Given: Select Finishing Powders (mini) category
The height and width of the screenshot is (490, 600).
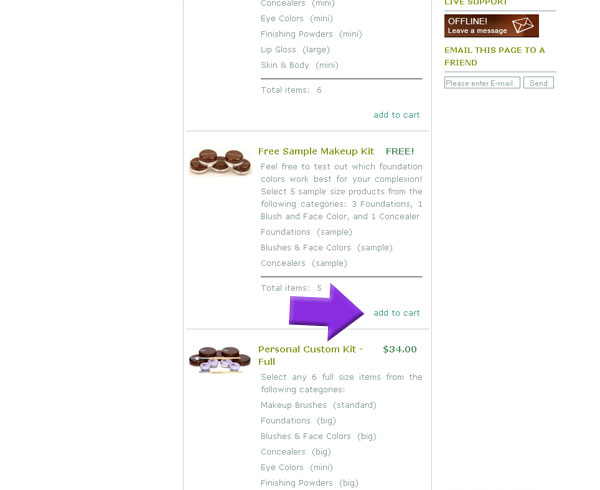Looking at the screenshot, I should (311, 34).
